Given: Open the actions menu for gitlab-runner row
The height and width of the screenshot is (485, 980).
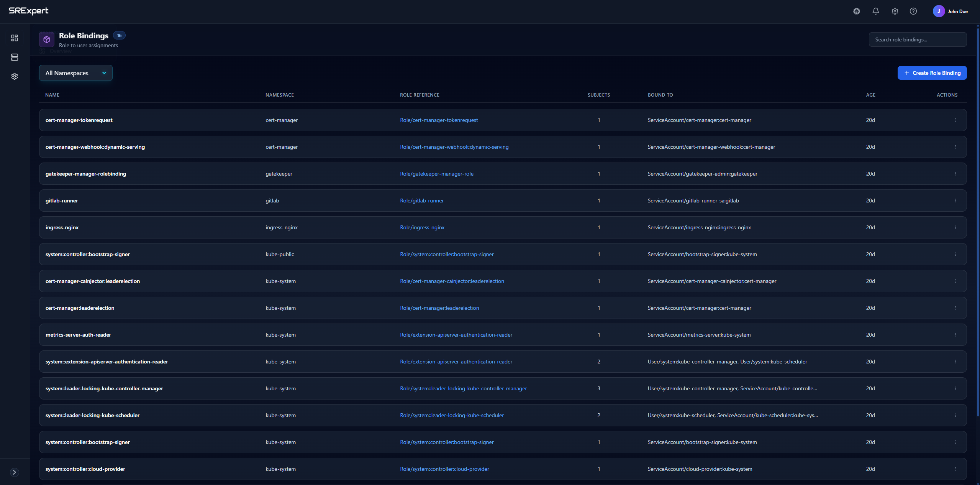Looking at the screenshot, I should [x=956, y=200].
